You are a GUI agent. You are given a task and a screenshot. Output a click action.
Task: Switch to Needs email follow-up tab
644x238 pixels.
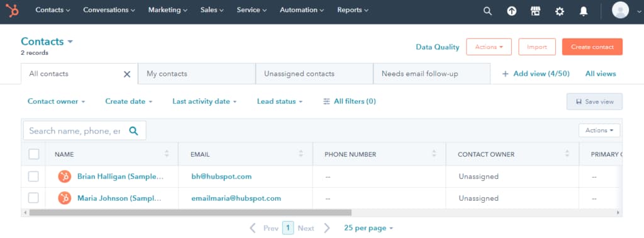point(431,74)
